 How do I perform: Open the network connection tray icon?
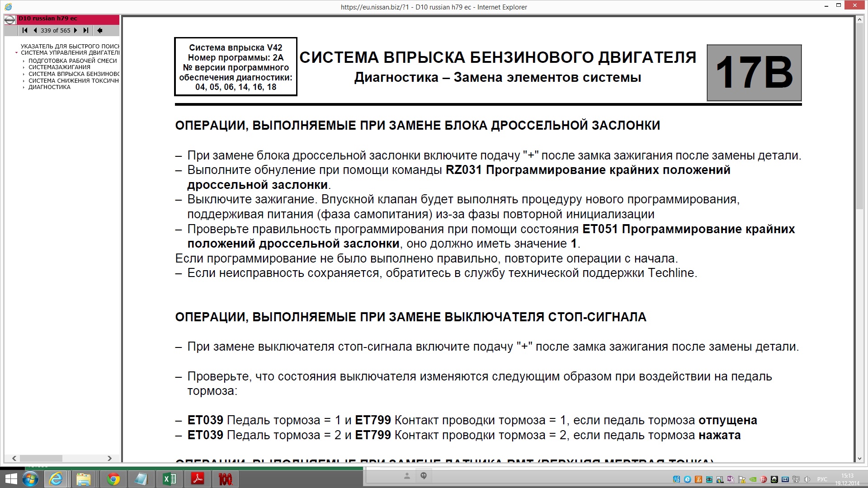point(796,479)
